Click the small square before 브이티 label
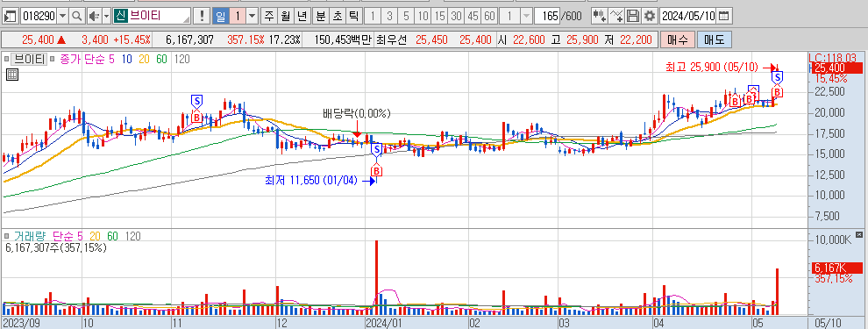Viewport: 868px width, 329px height. (x=6, y=59)
